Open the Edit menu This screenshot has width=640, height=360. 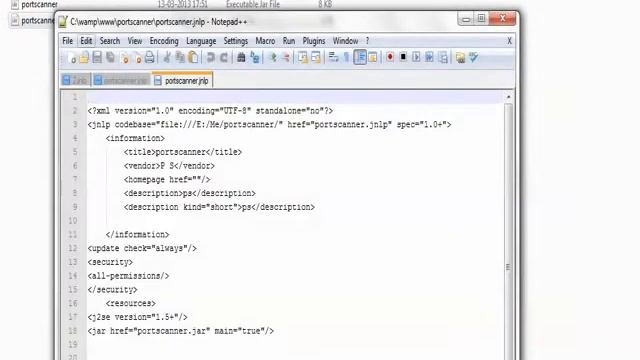point(86,41)
